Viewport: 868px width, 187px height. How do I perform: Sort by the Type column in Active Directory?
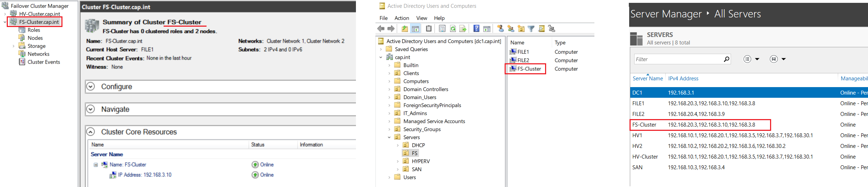pyautogui.click(x=560, y=43)
